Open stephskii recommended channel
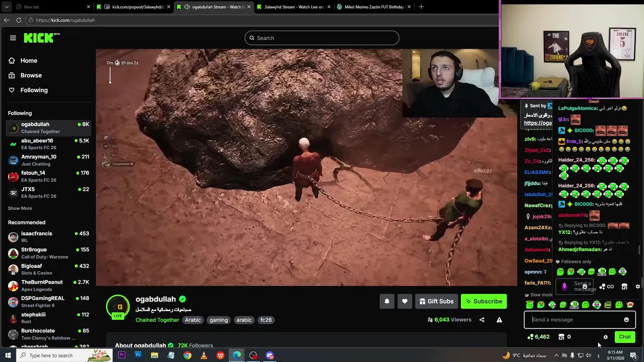 48,318
